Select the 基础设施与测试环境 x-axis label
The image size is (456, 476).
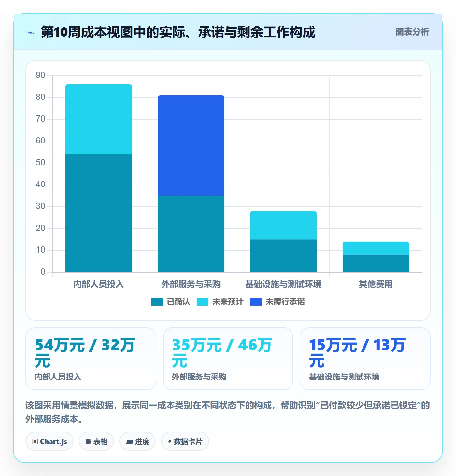coord(283,284)
